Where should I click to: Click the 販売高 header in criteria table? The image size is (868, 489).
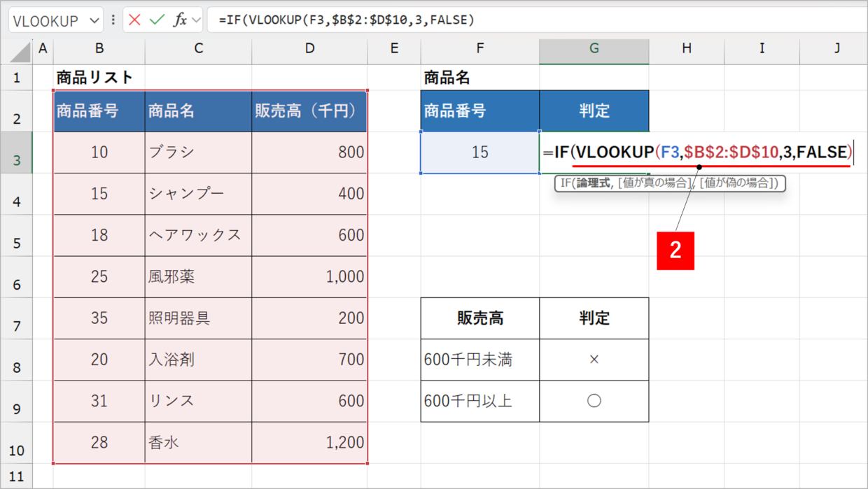click(480, 318)
